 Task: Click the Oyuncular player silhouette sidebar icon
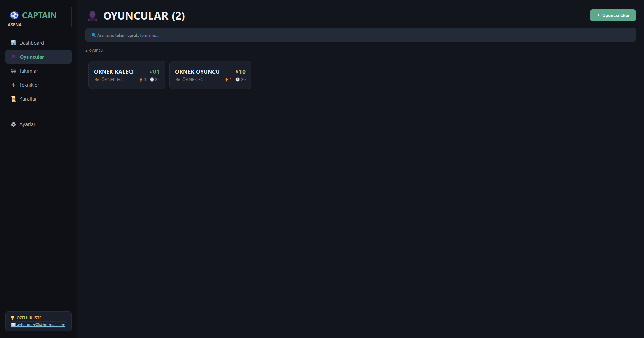pyautogui.click(x=13, y=57)
